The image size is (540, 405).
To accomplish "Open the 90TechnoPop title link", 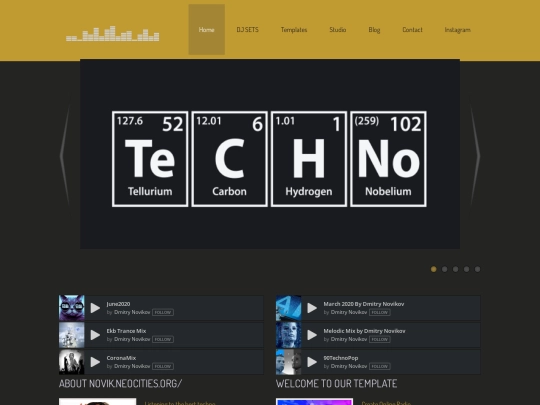I will [341, 358].
